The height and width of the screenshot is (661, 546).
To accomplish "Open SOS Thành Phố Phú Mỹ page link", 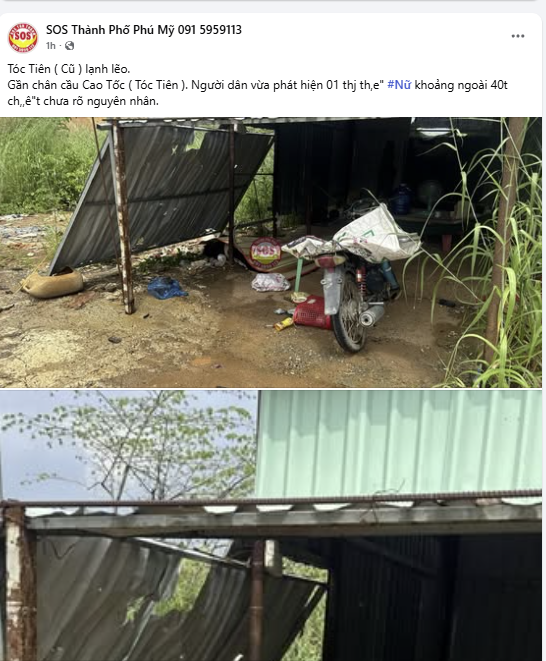I will [144, 30].
